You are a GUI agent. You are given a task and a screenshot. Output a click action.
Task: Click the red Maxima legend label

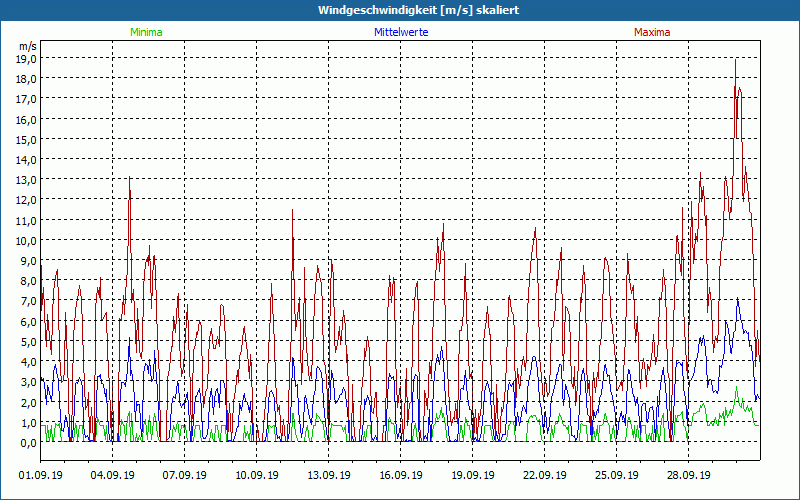point(652,32)
